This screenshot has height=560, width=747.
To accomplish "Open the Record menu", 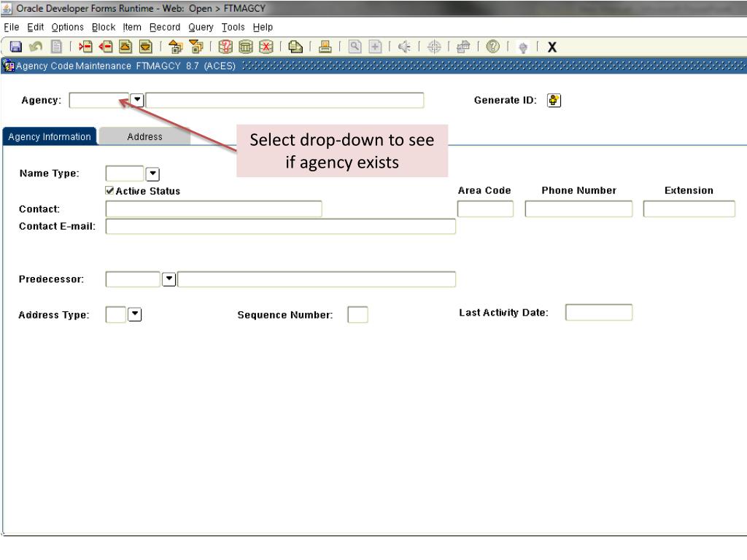I will tap(165, 27).
